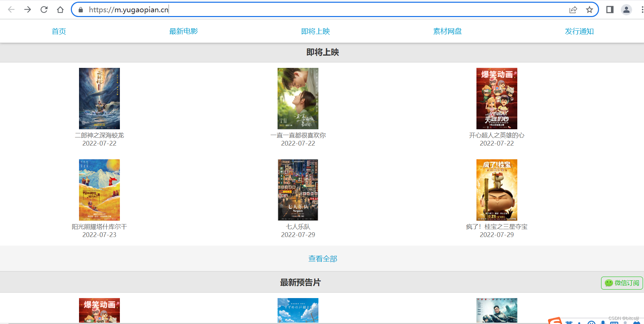This screenshot has width=644, height=324.
Task: Open 开心超人之英雄的心 poster in 即将上映
Action: (x=497, y=99)
